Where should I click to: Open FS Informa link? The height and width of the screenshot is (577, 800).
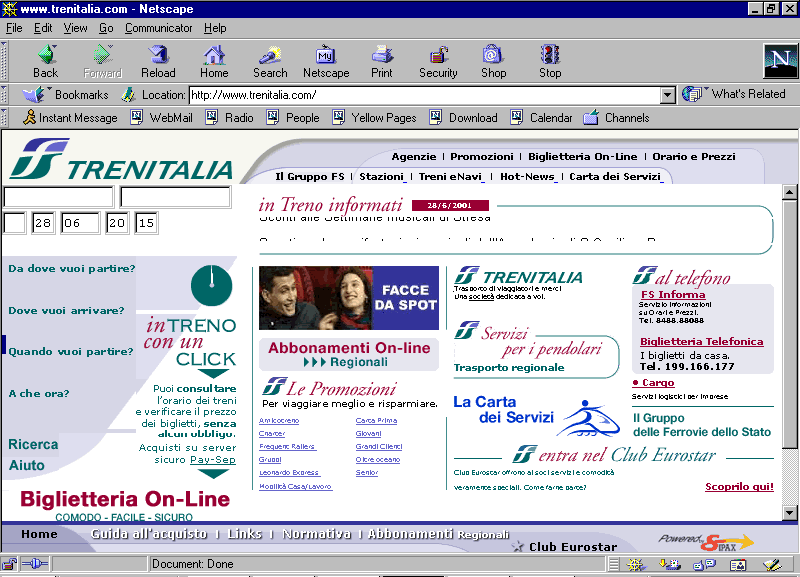(x=673, y=294)
